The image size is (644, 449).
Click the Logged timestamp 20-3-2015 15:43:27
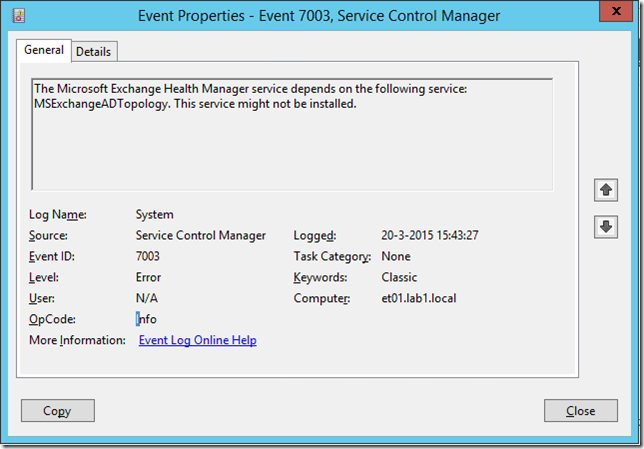[430, 235]
